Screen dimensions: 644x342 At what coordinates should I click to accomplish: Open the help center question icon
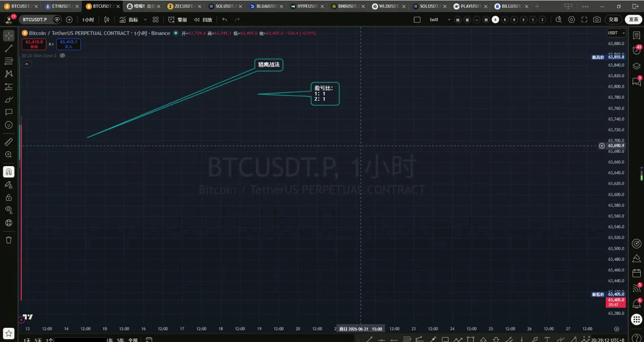tap(636, 337)
